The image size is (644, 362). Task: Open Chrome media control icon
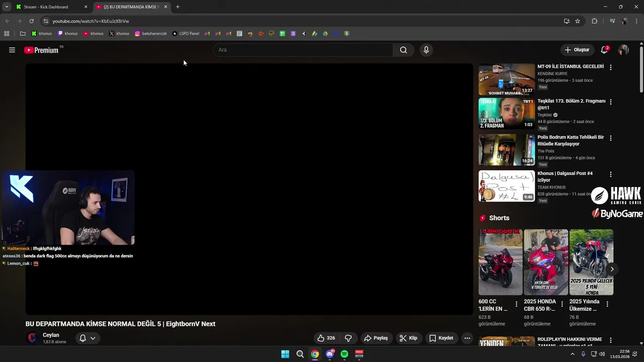pyautogui.click(x=612, y=21)
